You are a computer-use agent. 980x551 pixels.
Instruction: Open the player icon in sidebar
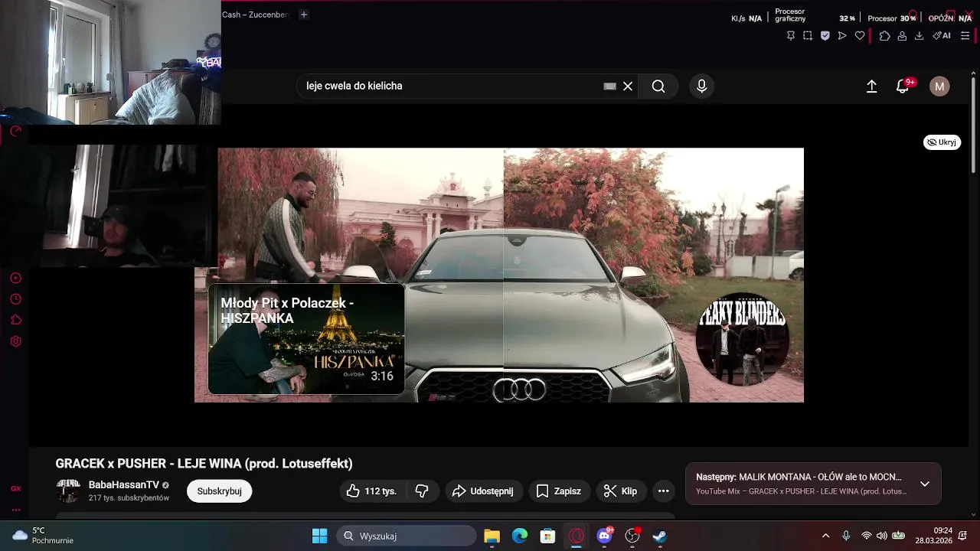[x=15, y=278]
